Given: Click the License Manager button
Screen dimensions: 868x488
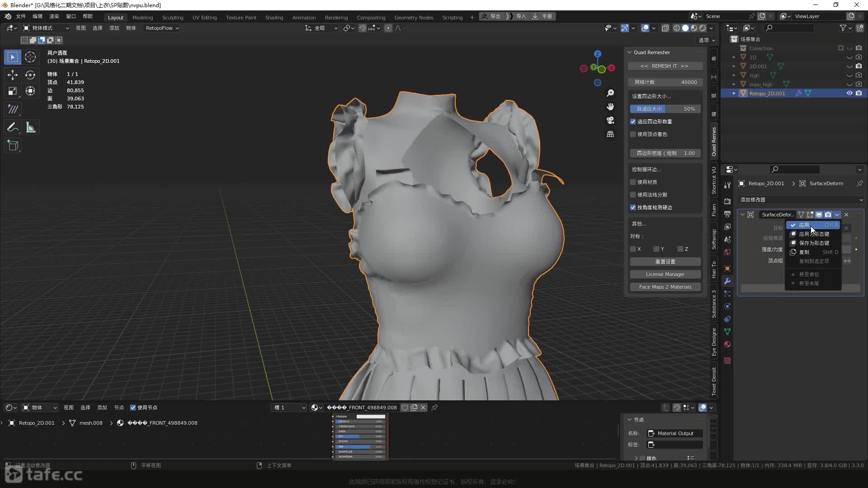Looking at the screenshot, I should 665,274.
